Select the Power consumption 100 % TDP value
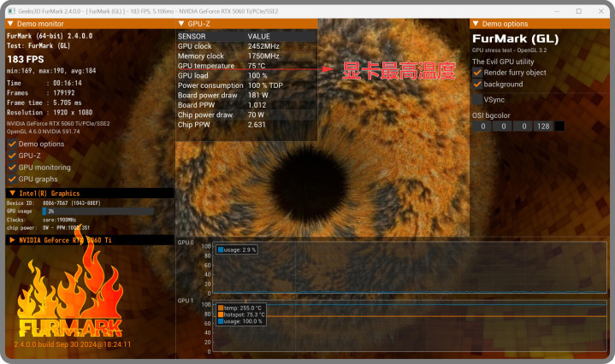 point(265,85)
